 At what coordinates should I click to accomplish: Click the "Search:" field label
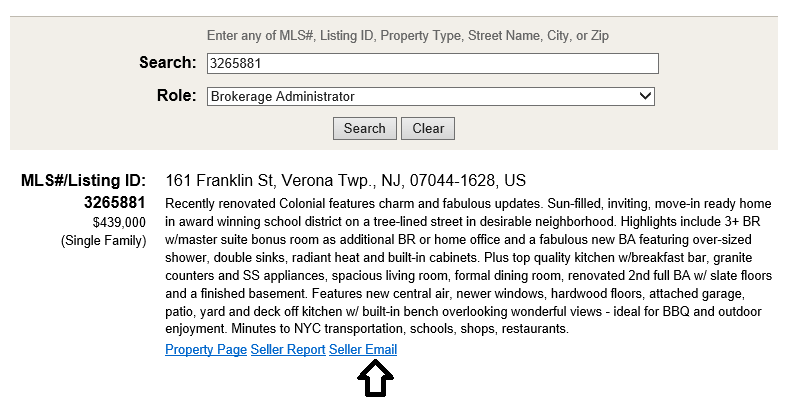point(167,63)
